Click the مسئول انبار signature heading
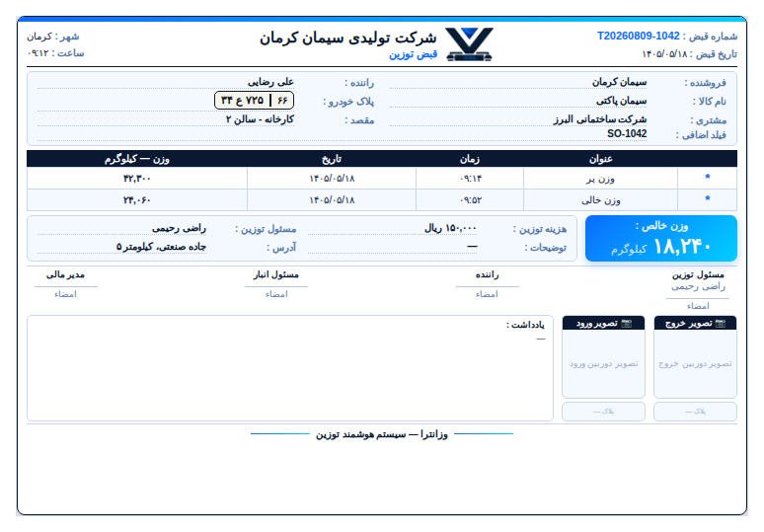Image resolution: width=764 pixels, height=532 pixels. (275, 274)
